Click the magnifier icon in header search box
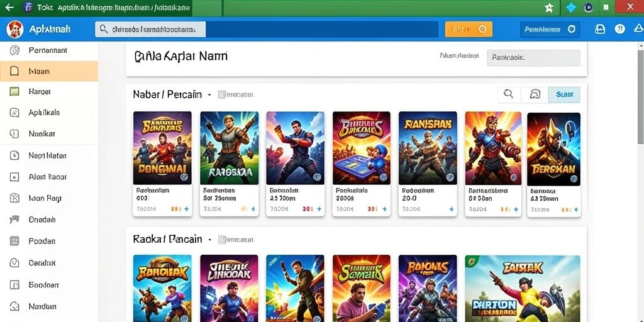The image size is (644, 322). pyautogui.click(x=104, y=29)
